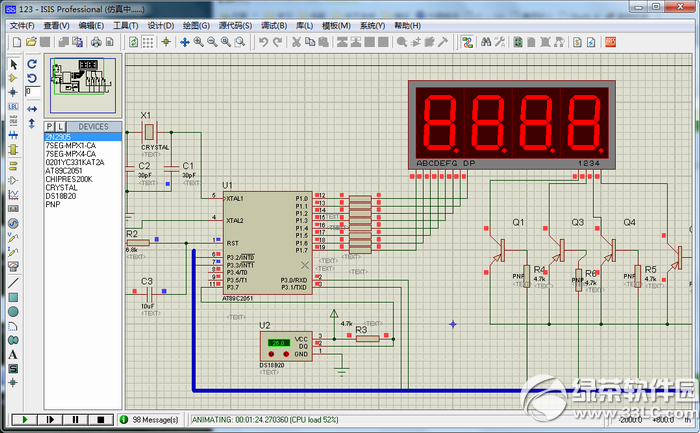
Task: Stop the simulation with the stop button
Action: (100, 420)
